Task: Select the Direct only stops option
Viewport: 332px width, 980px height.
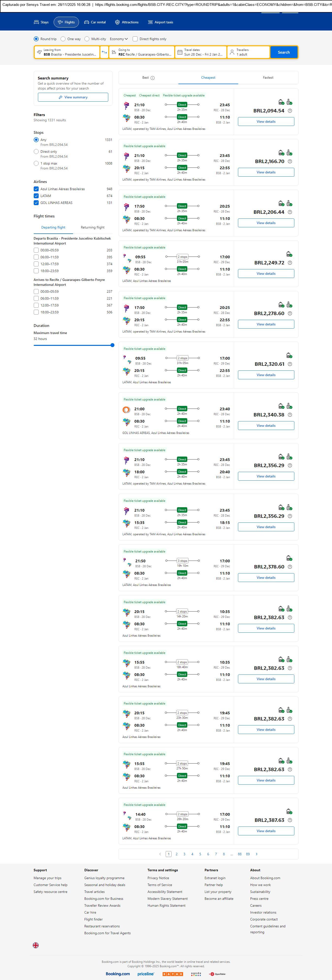Action: [36, 152]
